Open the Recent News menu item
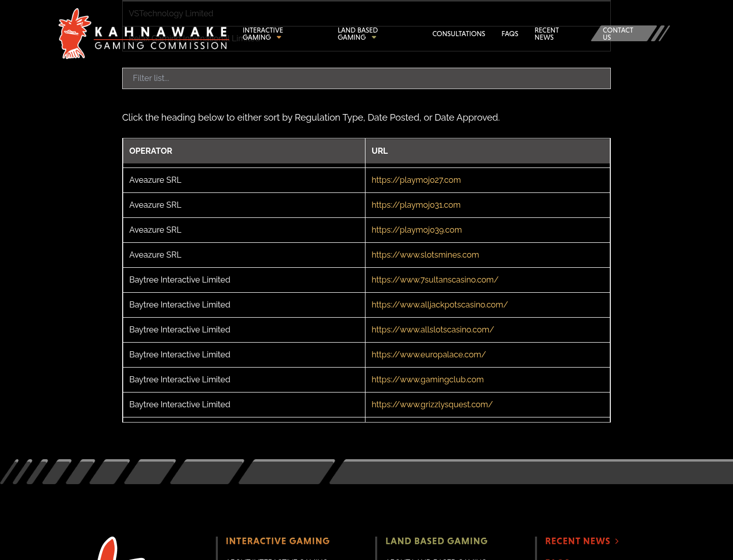The width and height of the screenshot is (733, 560). pyautogui.click(x=547, y=34)
